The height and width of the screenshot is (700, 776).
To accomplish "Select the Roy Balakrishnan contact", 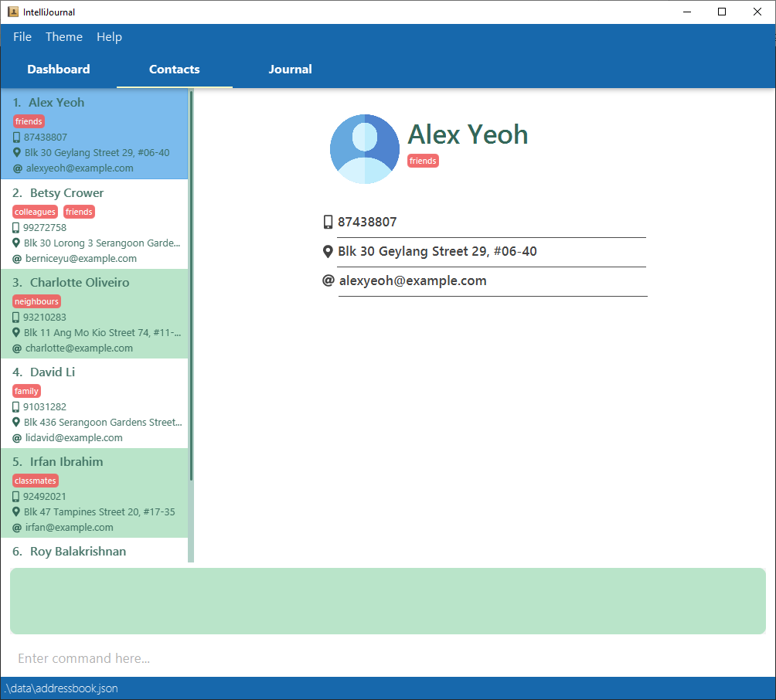I will pyautogui.click(x=94, y=550).
